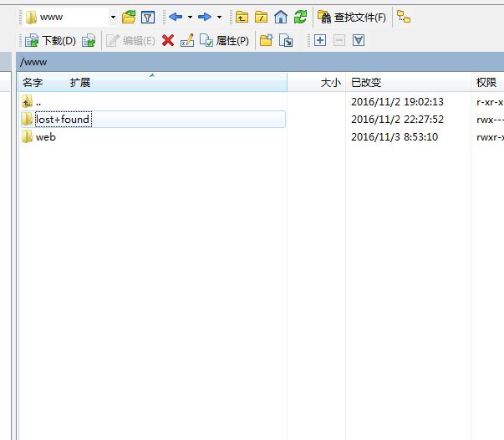This screenshot has width=504, height=440.
Task: Sort by the 名字 column header
Action: click(x=33, y=83)
